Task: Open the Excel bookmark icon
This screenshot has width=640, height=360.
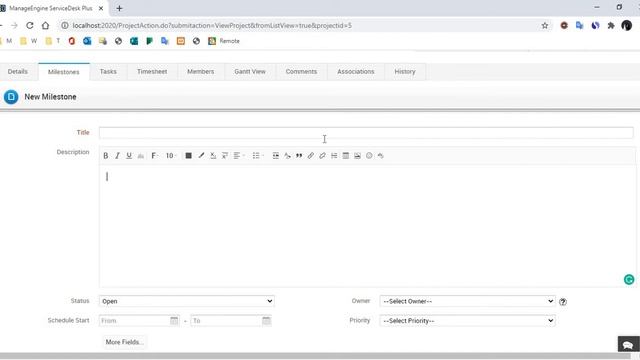Action: (x=134, y=41)
